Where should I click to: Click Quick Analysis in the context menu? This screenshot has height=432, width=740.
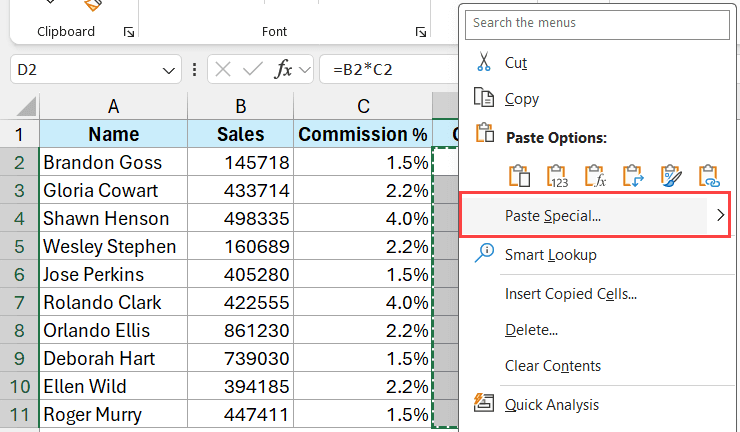pyautogui.click(x=551, y=404)
